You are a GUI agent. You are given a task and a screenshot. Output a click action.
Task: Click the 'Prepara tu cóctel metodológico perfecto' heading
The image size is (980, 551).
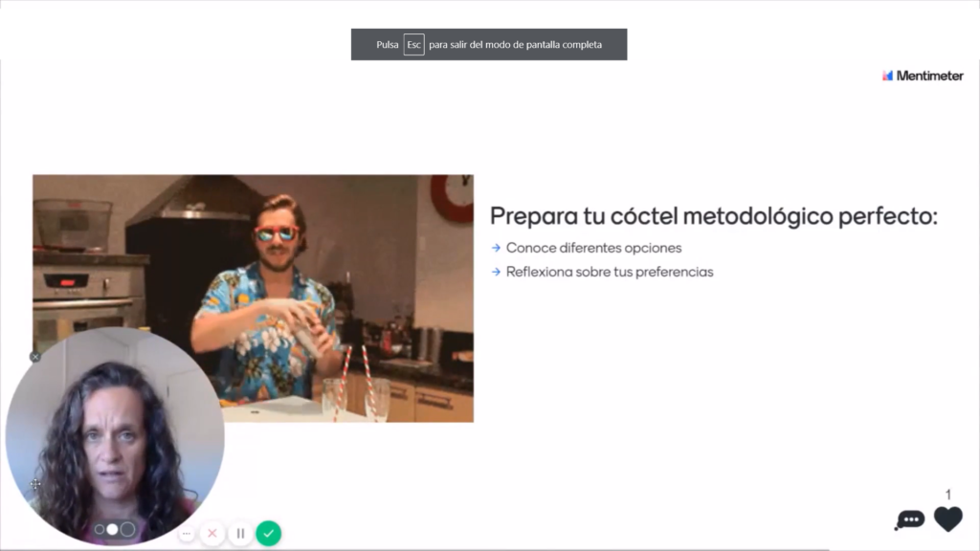(x=713, y=216)
